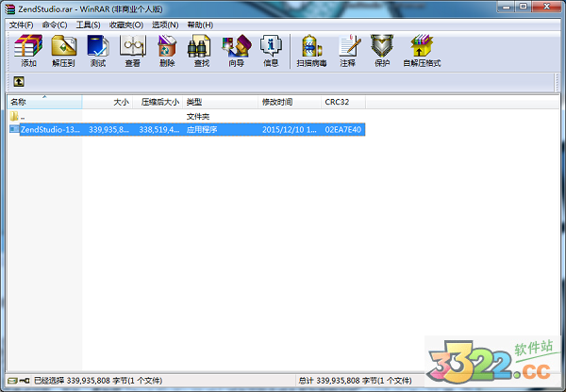Click the ZendStudio file's application icon

click(14, 129)
